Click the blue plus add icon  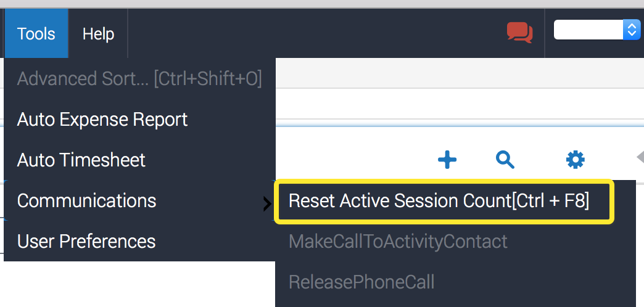click(447, 160)
